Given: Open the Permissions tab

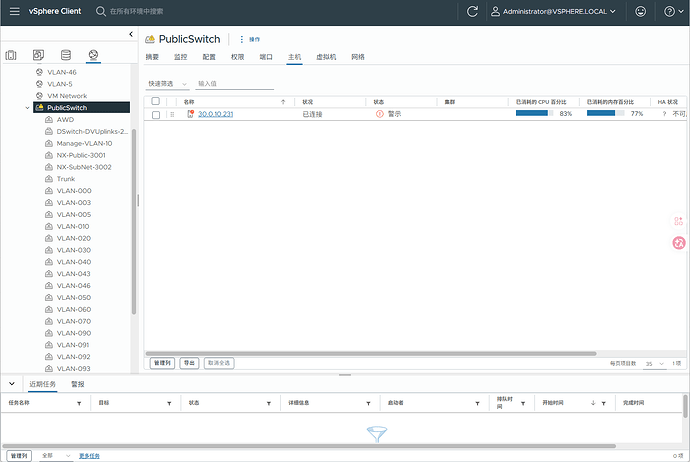Looking at the screenshot, I should tap(238, 57).
